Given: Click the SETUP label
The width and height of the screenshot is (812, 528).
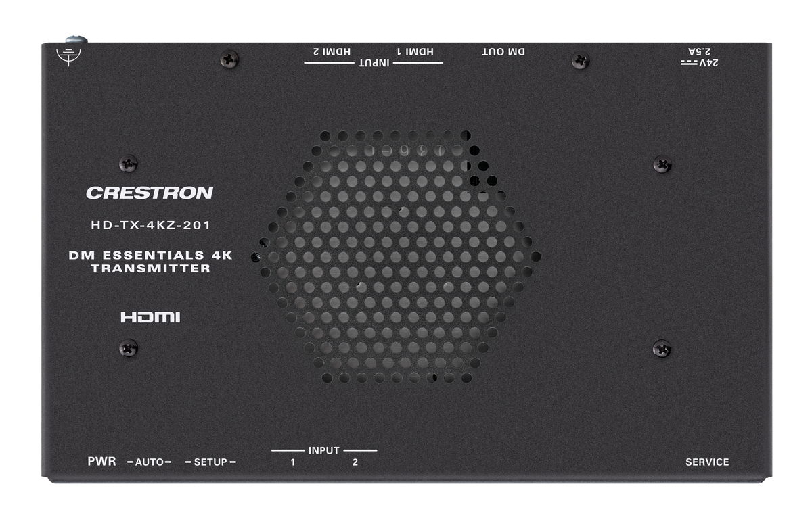Looking at the screenshot, I should pyautogui.click(x=210, y=463).
